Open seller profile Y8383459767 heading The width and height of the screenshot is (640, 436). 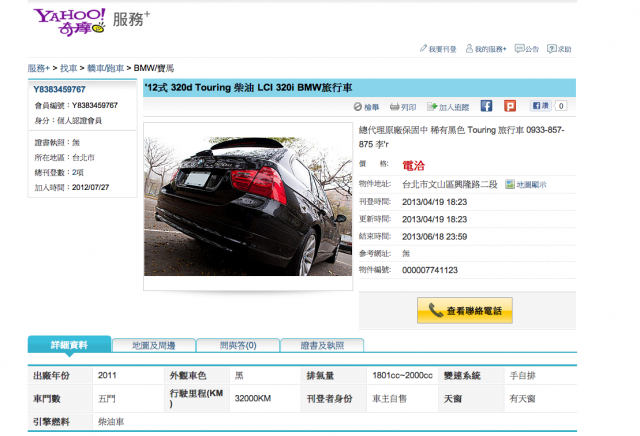pyautogui.click(x=59, y=89)
